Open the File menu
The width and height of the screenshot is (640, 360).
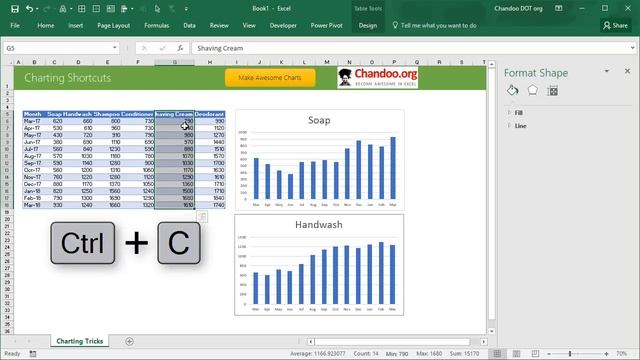coord(15,25)
